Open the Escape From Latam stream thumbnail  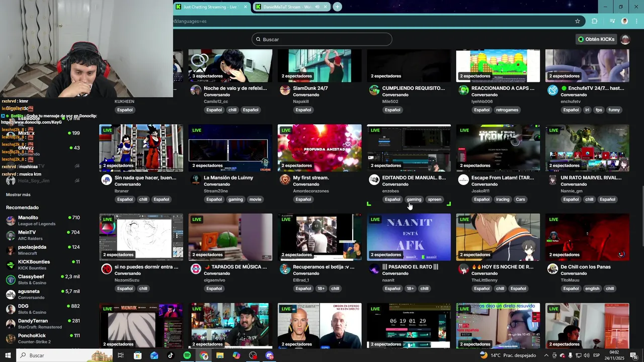click(498, 148)
